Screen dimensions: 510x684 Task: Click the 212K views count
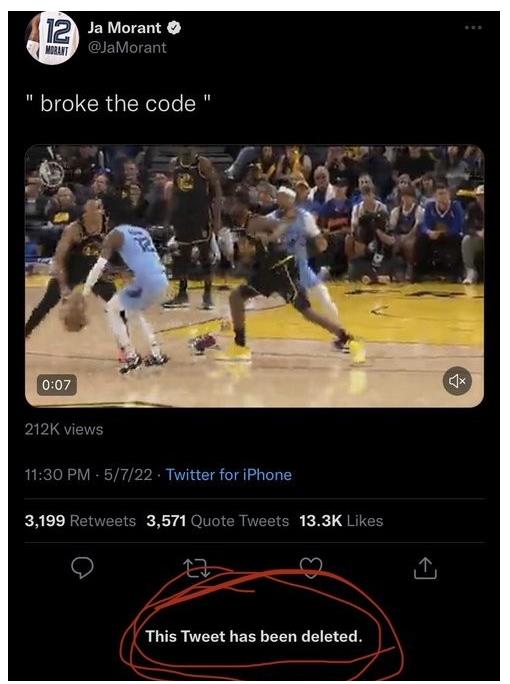[x=64, y=429]
